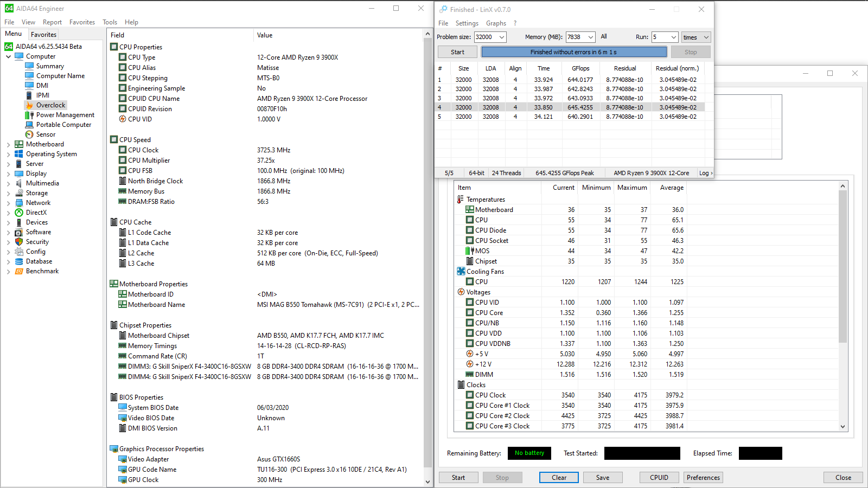Open the Database icon entry
Viewport: 868px width, 488px height.
click(19, 261)
